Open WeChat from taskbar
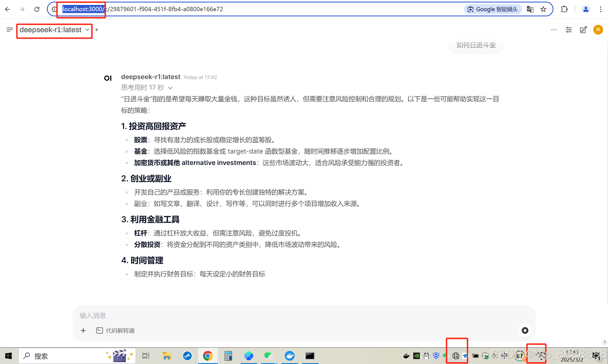 (x=269, y=356)
